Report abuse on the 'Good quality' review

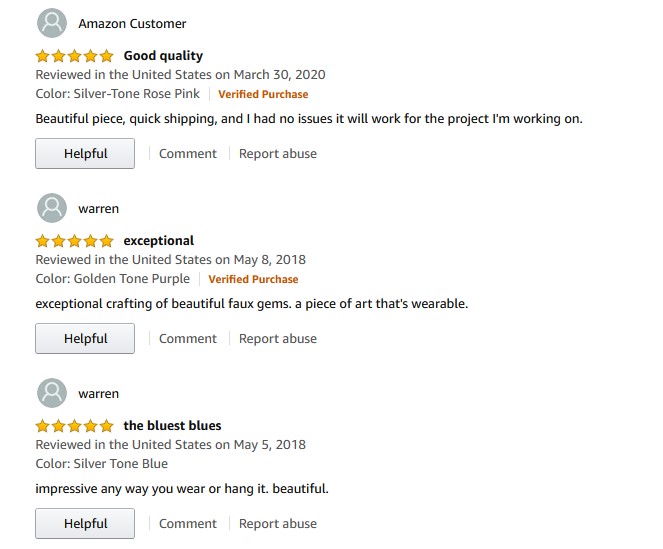tap(277, 154)
